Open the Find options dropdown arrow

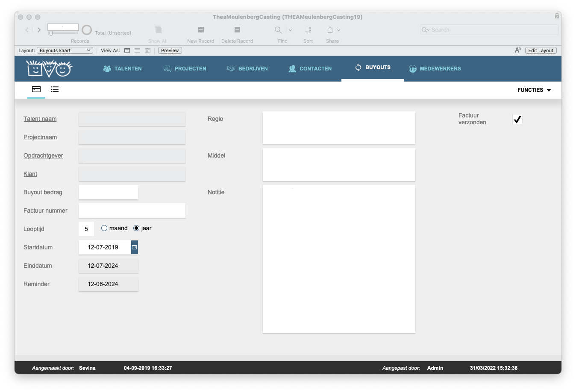(291, 30)
